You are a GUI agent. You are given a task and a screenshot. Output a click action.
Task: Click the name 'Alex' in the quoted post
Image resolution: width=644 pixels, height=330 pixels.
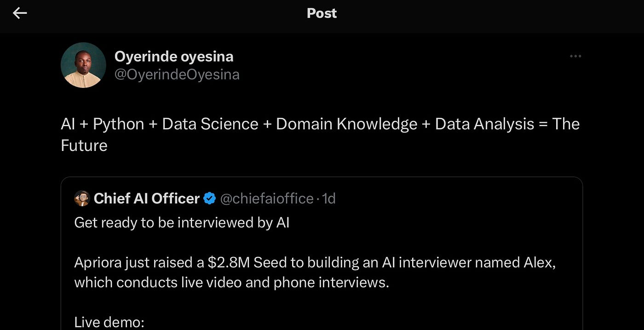click(x=539, y=262)
